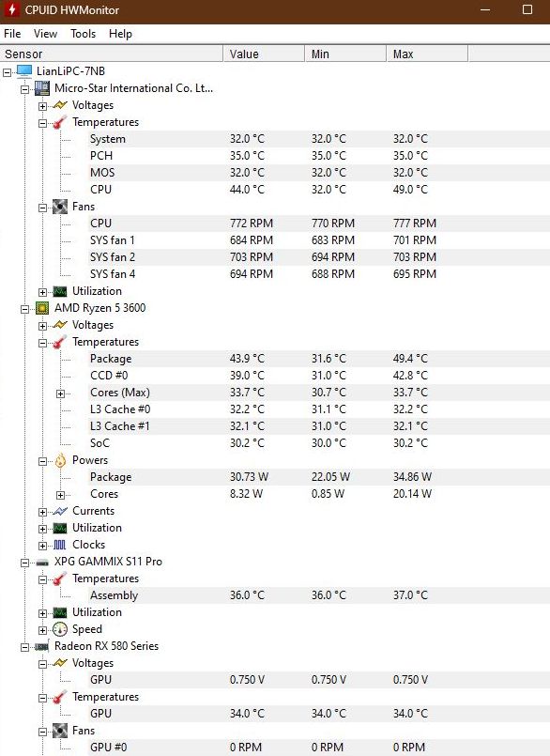Image resolution: width=550 pixels, height=756 pixels.
Task: Click the 0.750 V GPU voltage value
Action: click(247, 680)
